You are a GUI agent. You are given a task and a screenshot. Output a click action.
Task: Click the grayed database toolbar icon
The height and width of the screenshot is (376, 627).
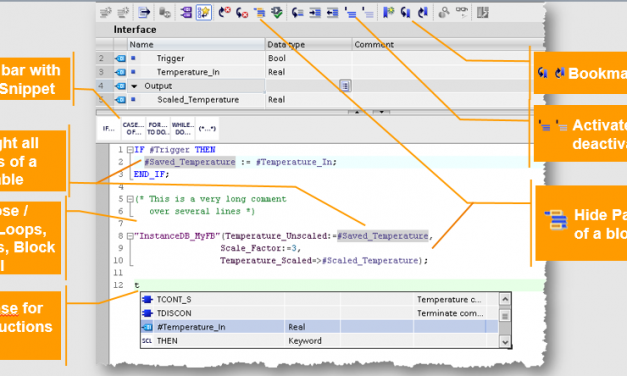(165, 13)
